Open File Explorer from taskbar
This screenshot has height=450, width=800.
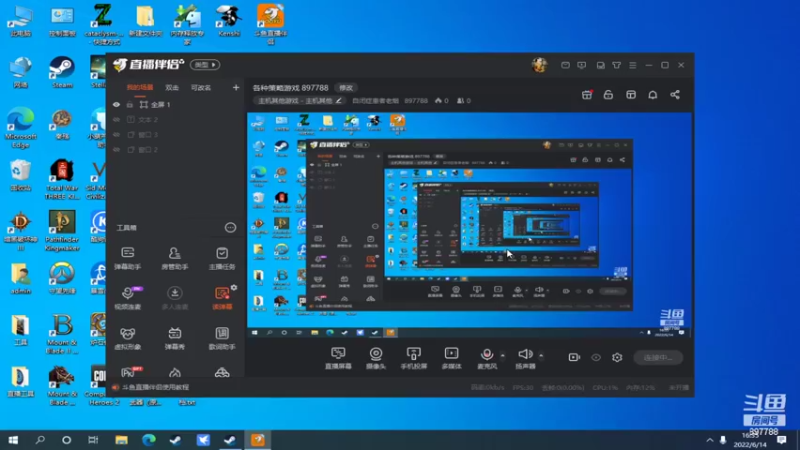coord(121,440)
